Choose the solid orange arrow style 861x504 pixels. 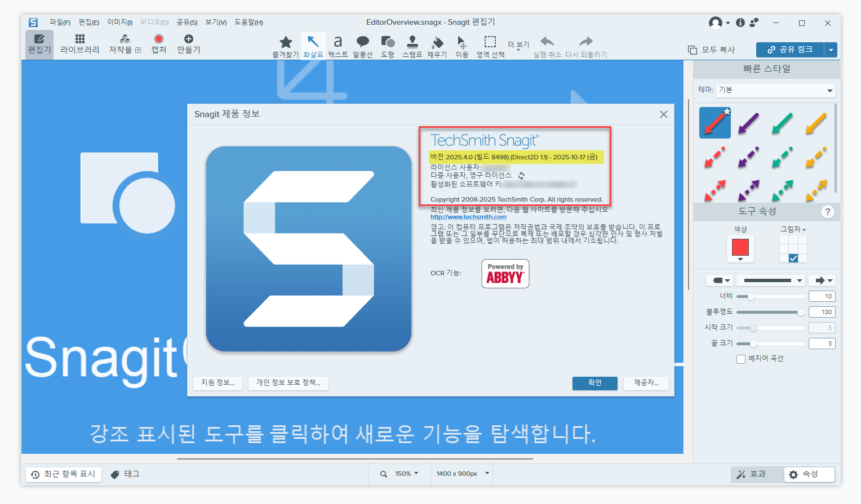[x=816, y=123]
